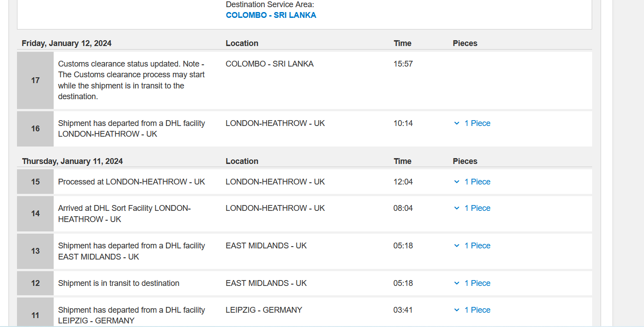
Task: Expand the chevron for Arrived at DHL Sort Facility row
Action: pos(457,208)
